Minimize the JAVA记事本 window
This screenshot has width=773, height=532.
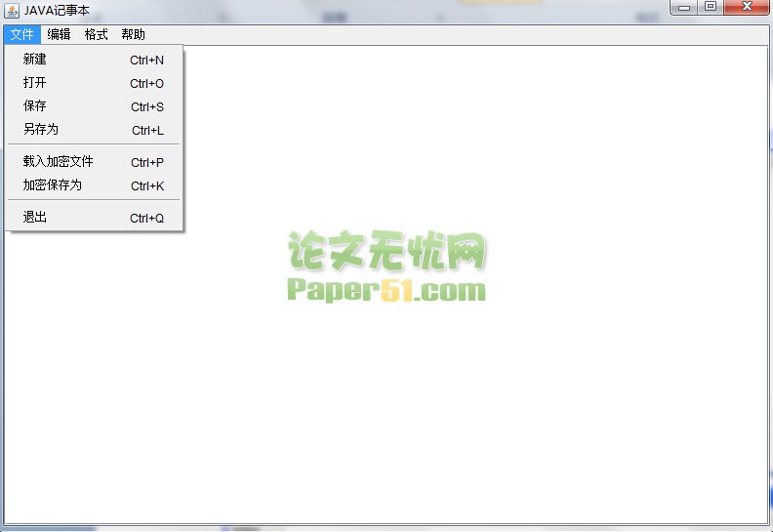click(684, 7)
